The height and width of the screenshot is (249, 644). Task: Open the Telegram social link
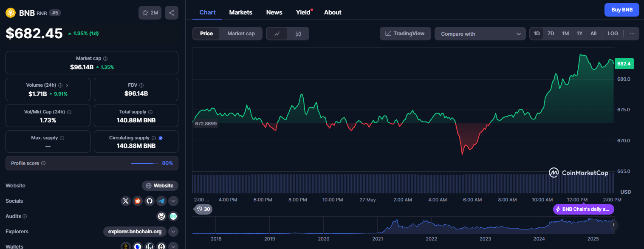pos(161,201)
